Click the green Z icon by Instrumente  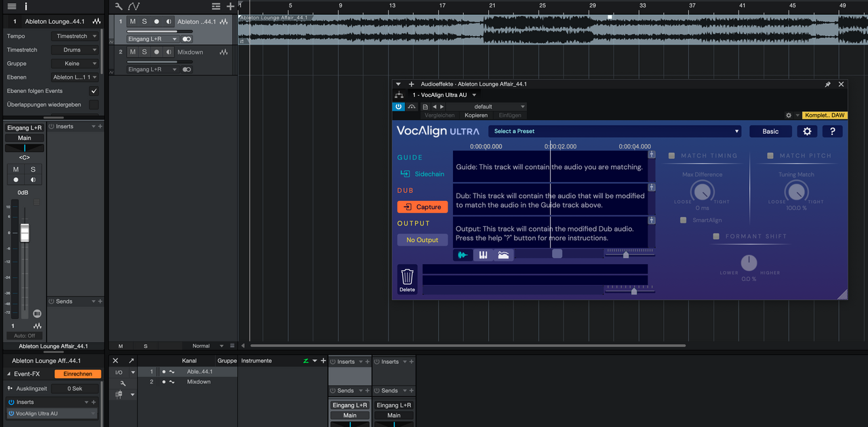coord(306,360)
